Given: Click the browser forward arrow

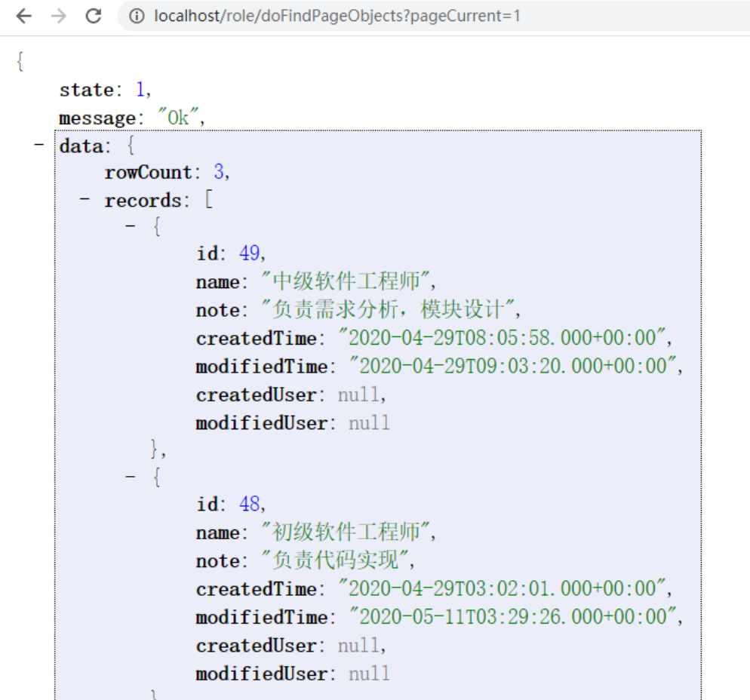Looking at the screenshot, I should pyautogui.click(x=58, y=17).
